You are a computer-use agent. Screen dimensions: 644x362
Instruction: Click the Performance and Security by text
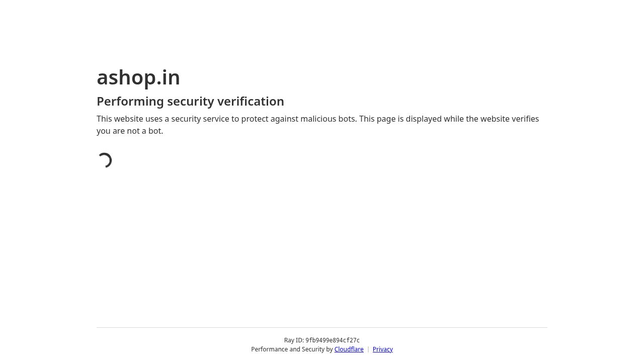(292, 349)
